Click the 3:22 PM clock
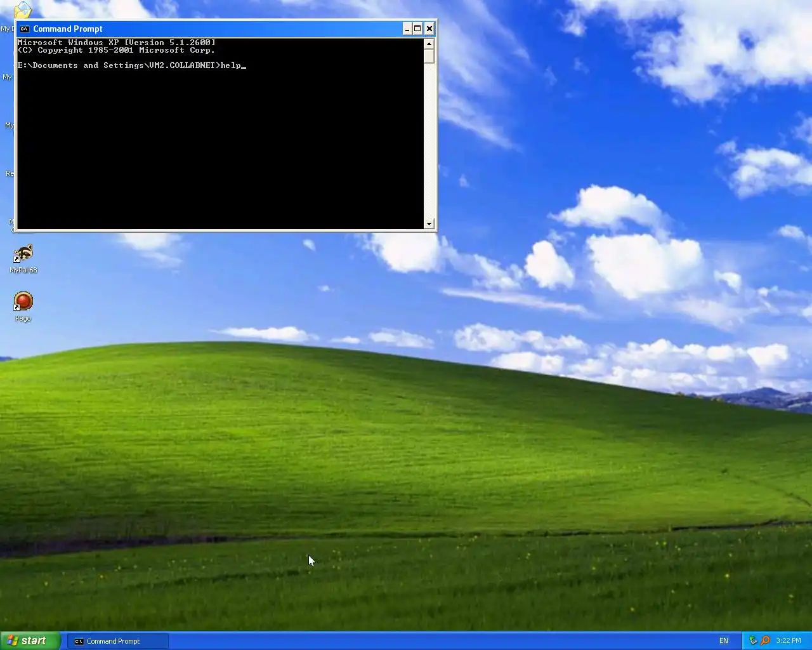Viewport: 812px width, 650px height. pyautogui.click(x=789, y=641)
